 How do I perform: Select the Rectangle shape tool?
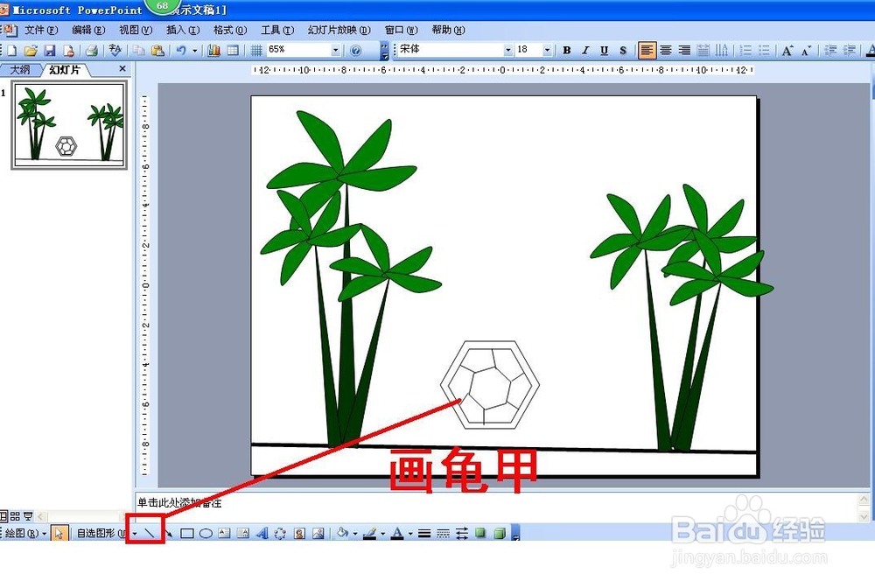187,534
